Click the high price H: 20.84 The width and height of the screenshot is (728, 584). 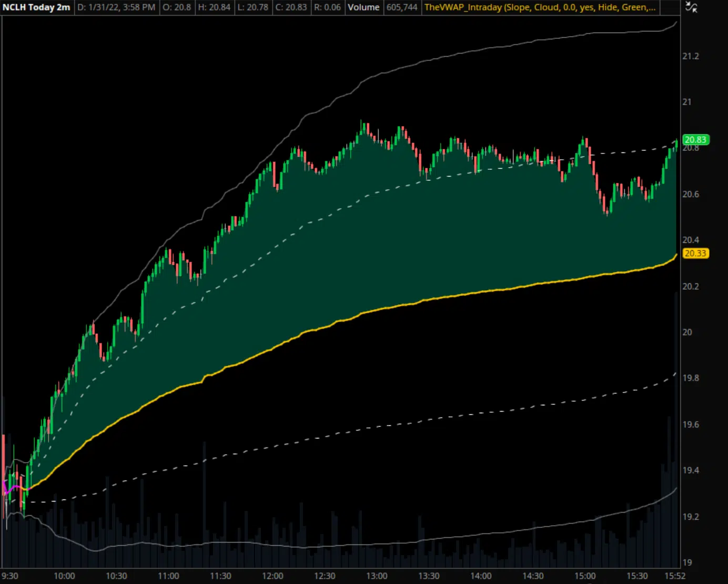tap(214, 7)
